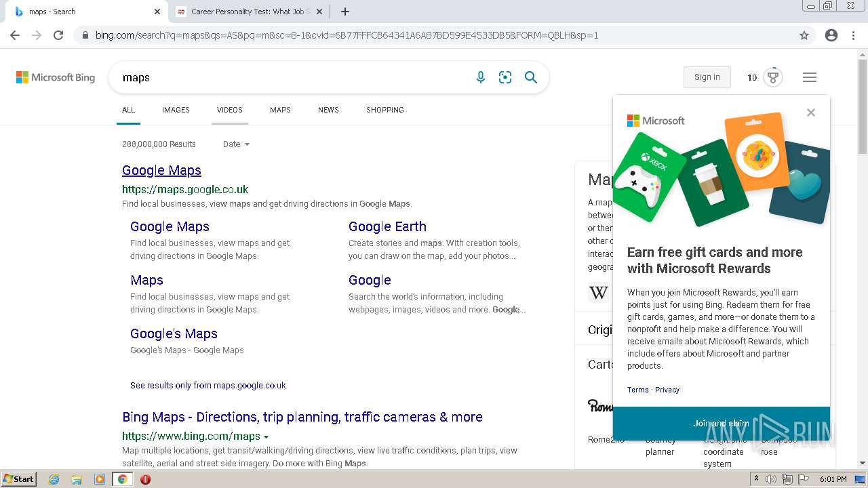Reload the current page
The height and width of the screenshot is (488, 868).
[x=58, y=35]
